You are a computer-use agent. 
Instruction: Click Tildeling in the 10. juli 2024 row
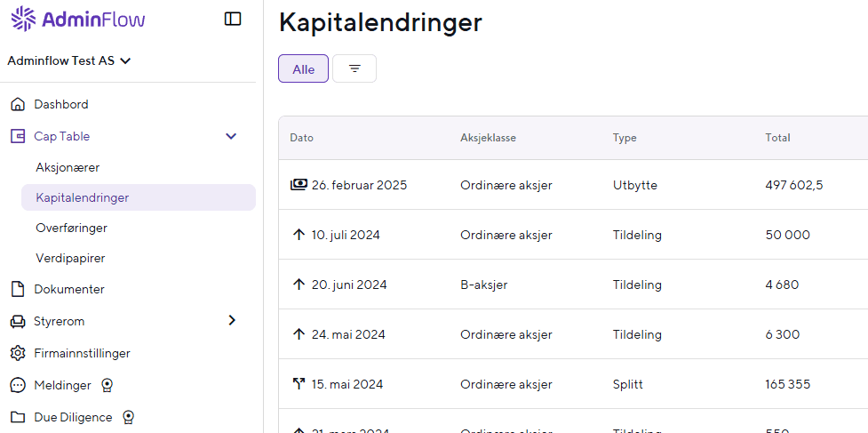point(637,235)
